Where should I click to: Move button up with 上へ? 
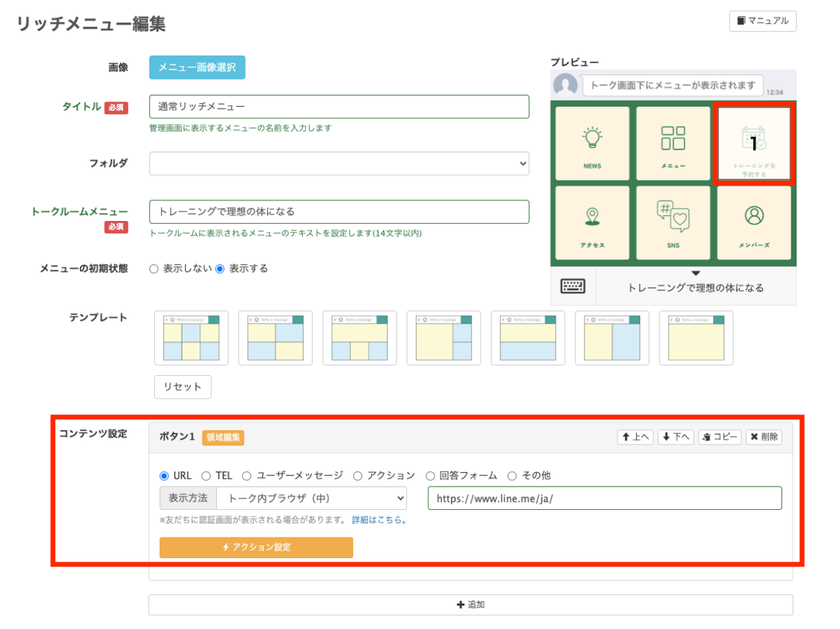coord(635,437)
